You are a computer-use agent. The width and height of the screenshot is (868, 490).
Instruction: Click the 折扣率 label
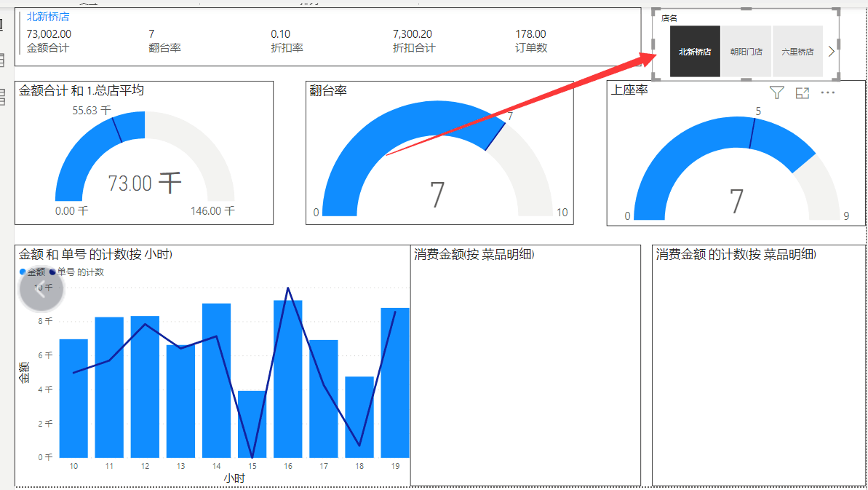287,47
